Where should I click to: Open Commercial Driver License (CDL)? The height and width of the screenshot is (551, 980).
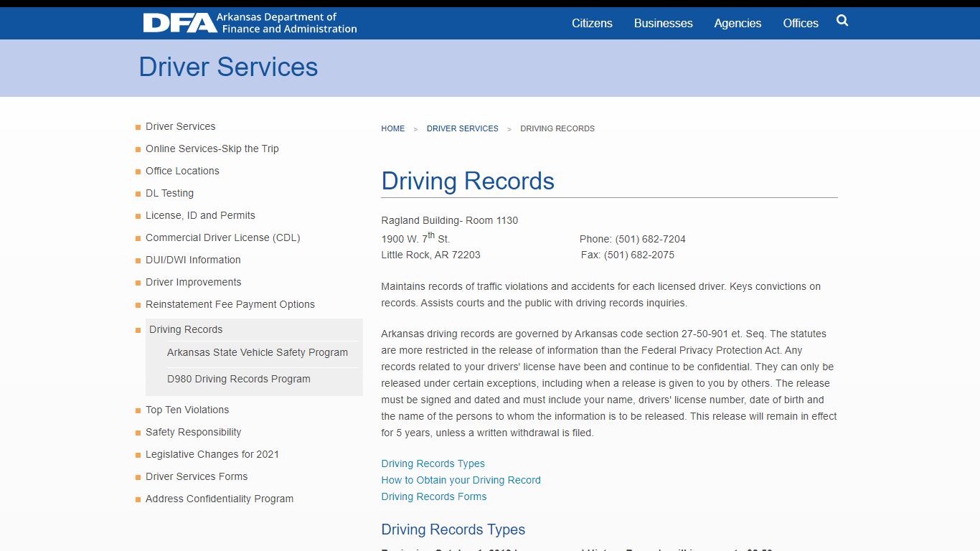pyautogui.click(x=223, y=237)
